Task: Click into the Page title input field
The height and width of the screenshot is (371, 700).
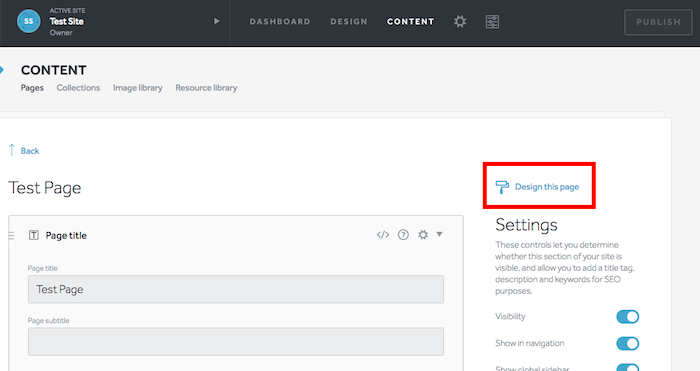Action: pyautogui.click(x=236, y=289)
